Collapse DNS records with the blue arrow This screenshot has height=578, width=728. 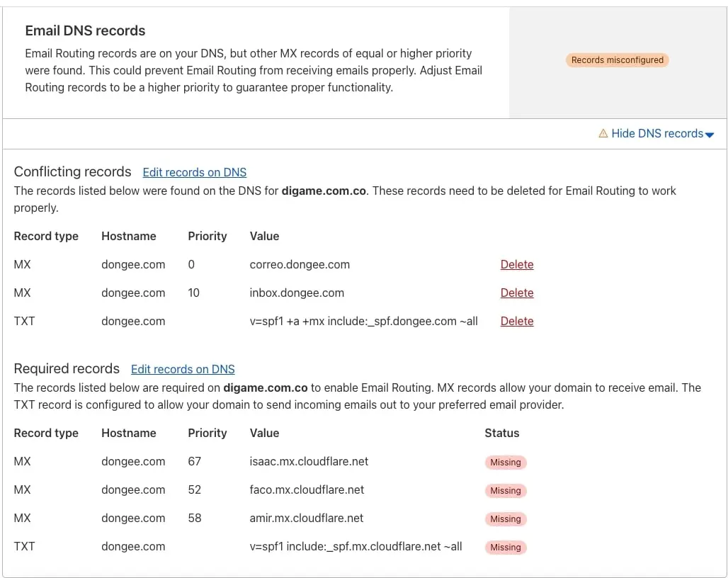coord(710,135)
